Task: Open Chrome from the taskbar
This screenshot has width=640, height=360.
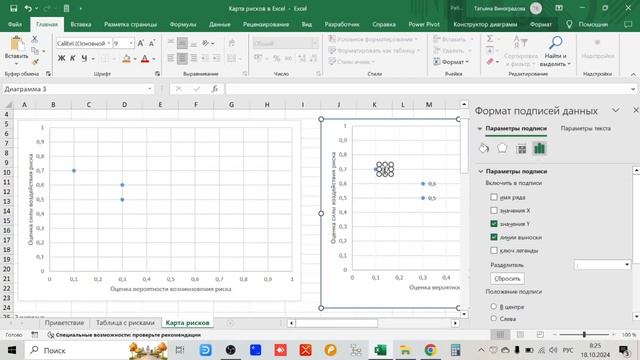Action: tap(430, 350)
